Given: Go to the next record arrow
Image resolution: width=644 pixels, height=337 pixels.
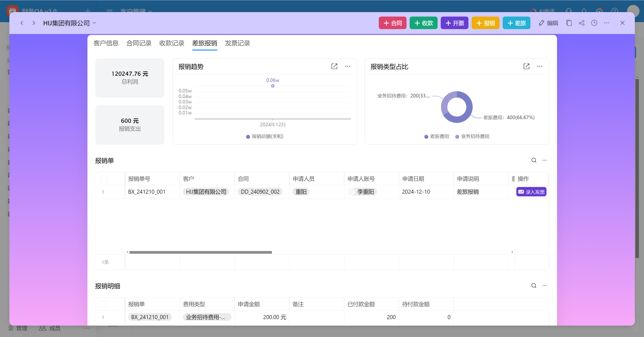Looking at the screenshot, I should 34,23.
